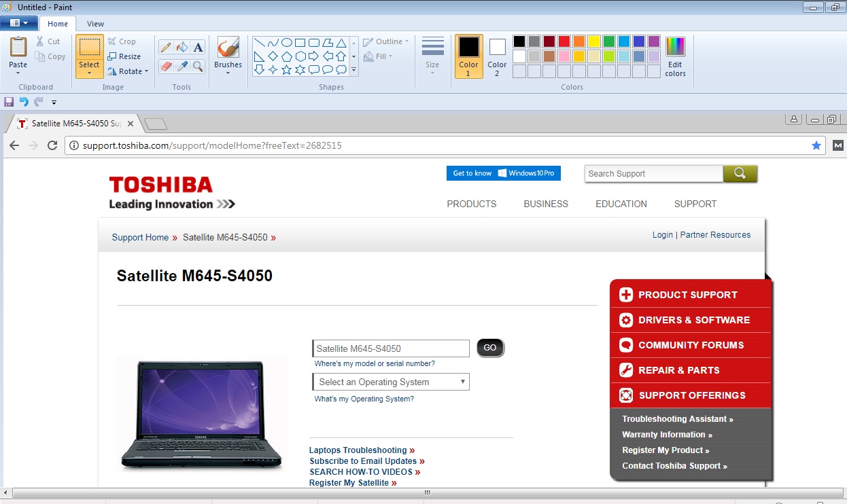Pick the red color swatch

(564, 41)
